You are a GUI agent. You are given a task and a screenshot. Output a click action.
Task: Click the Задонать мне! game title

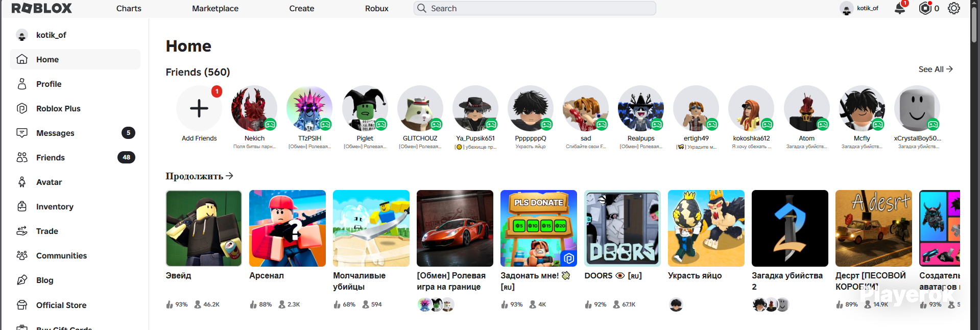click(535, 281)
